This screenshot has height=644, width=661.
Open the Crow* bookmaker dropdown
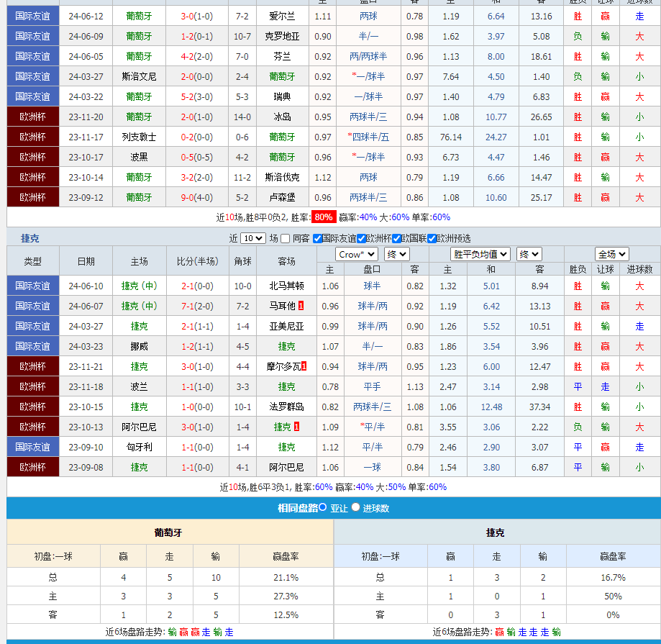356,254
